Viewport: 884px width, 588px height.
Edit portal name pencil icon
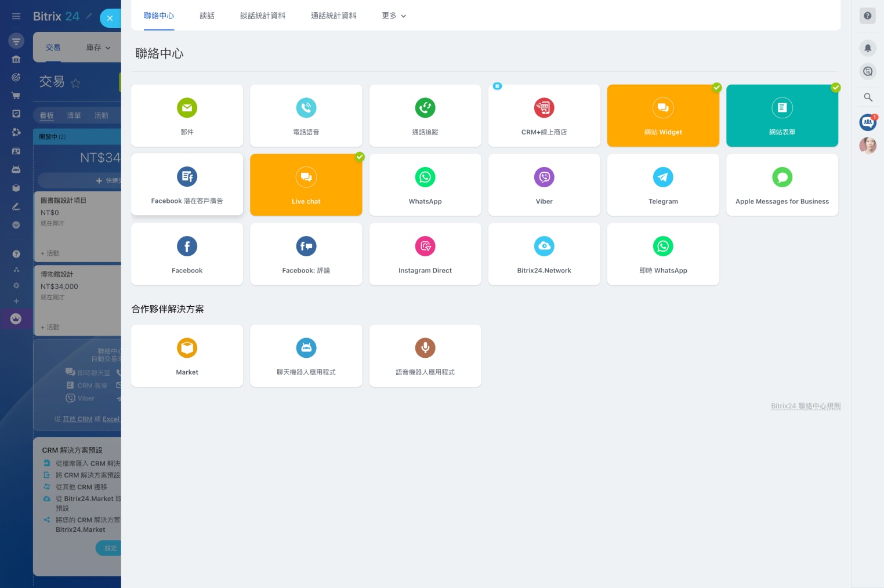[89, 16]
